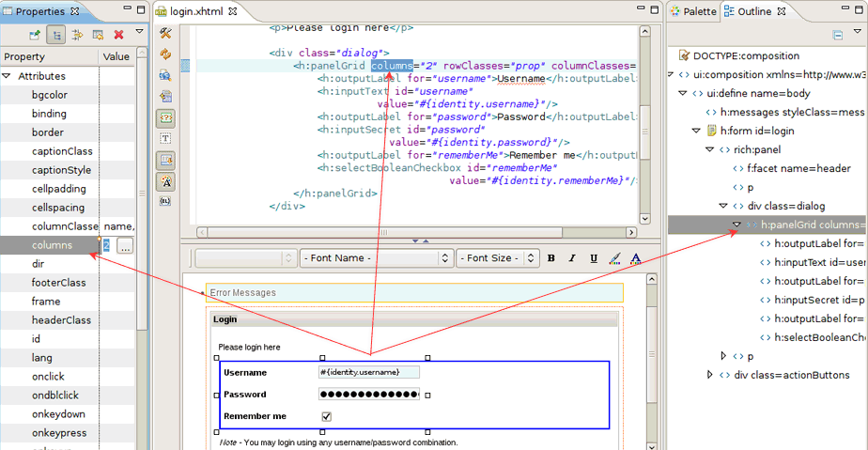Click the Italic formatting button
This screenshot has height=450, width=868.
(x=572, y=258)
